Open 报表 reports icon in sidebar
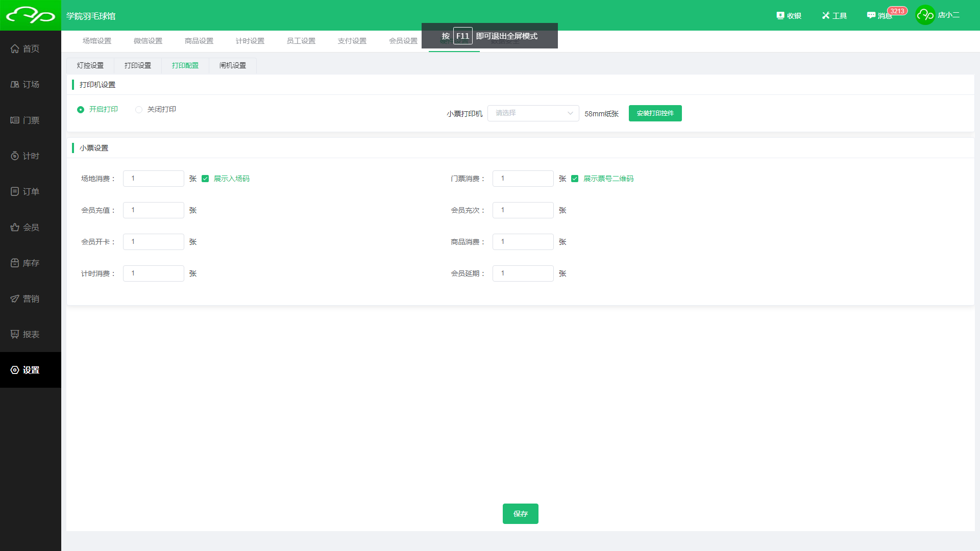 coord(15,335)
